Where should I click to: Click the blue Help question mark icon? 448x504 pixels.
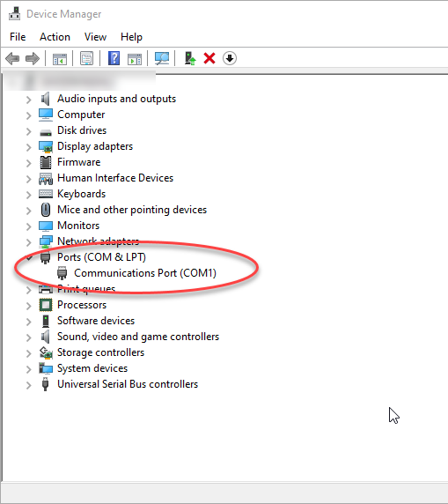pos(114,58)
